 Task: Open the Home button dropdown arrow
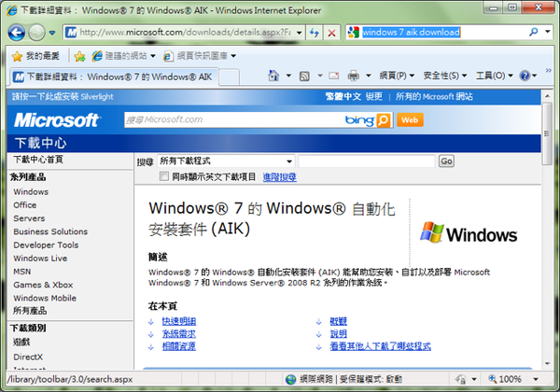point(288,76)
